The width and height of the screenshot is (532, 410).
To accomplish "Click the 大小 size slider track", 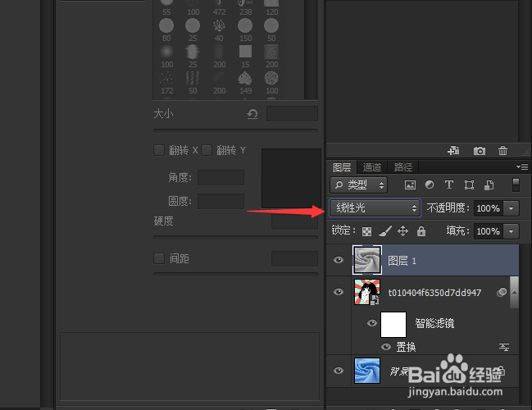I will point(235,130).
